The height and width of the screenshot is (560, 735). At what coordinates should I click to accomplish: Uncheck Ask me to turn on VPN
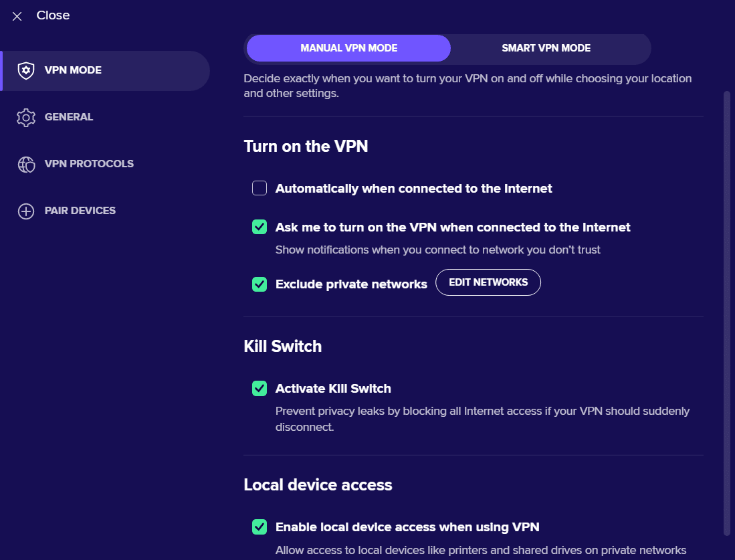(x=259, y=227)
